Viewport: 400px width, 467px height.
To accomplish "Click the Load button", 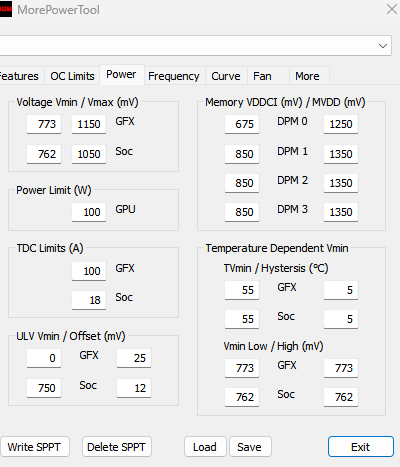I will tap(205, 447).
